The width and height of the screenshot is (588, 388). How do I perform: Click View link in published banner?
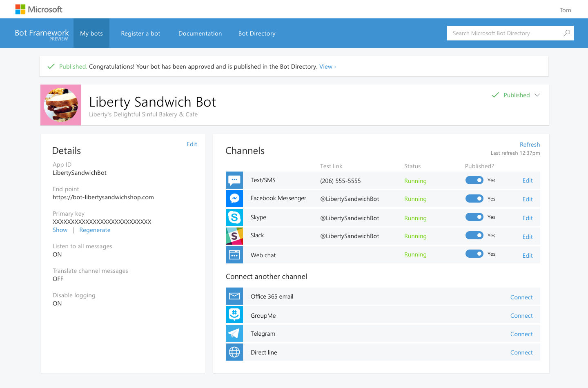(327, 67)
